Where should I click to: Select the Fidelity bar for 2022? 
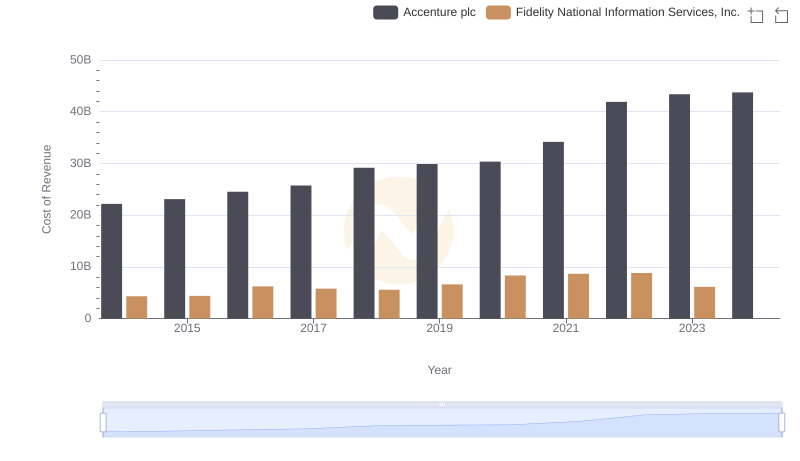(641, 296)
